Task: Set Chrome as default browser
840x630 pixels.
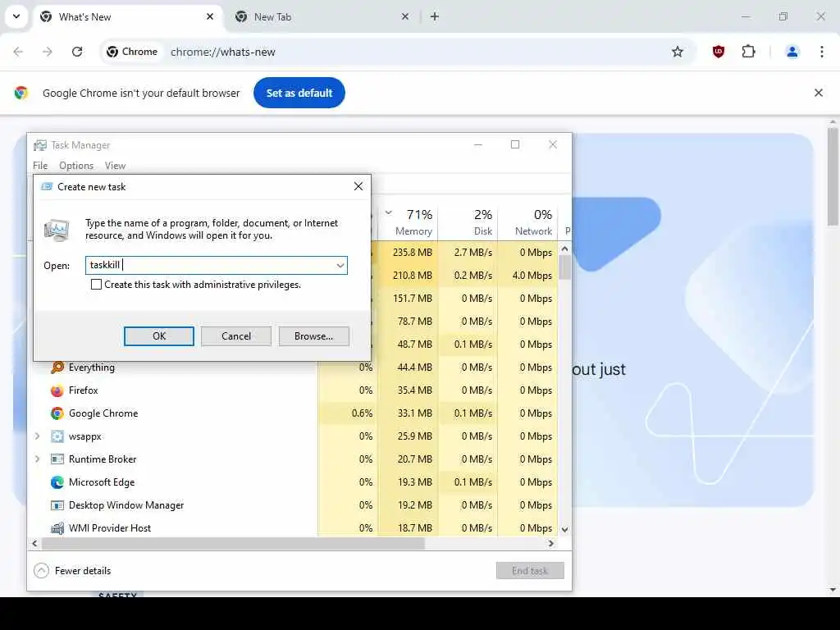Action: [x=299, y=93]
